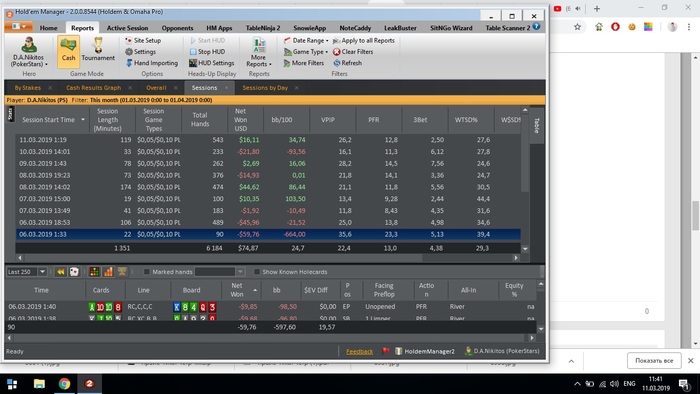
Task: Open the vertical Stats side tab
Action: point(10,114)
